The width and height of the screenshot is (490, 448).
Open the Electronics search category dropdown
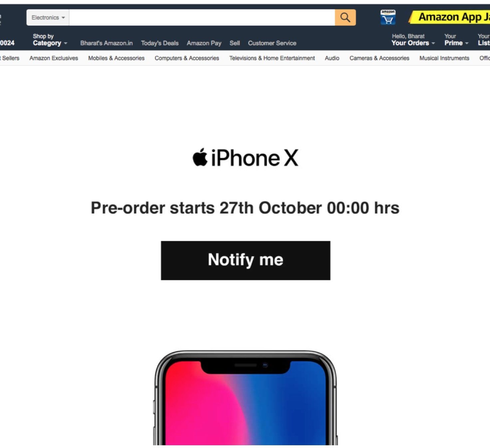[x=48, y=17]
